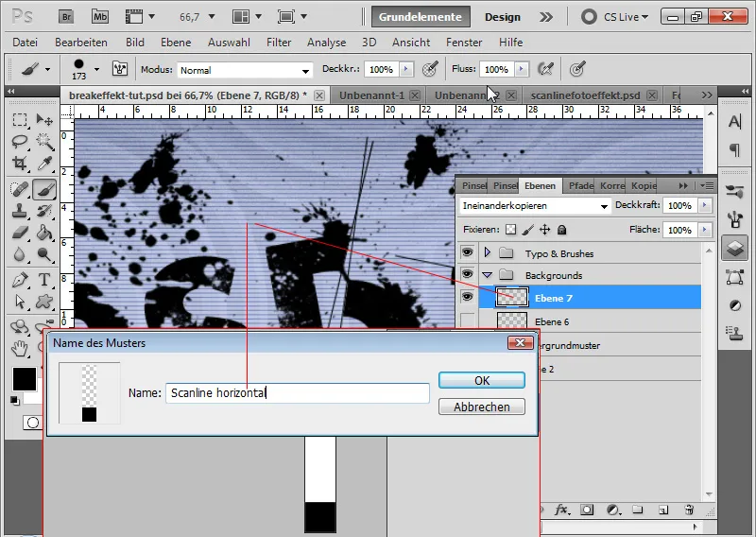Open Mini Bridge with the Mb icon
The image size is (756, 537).
tap(100, 17)
